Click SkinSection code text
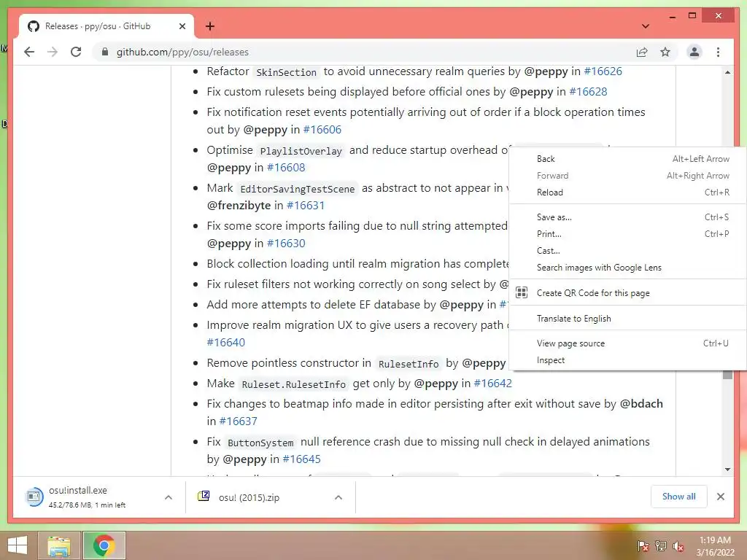Viewport: 747px width, 560px height. (x=286, y=72)
